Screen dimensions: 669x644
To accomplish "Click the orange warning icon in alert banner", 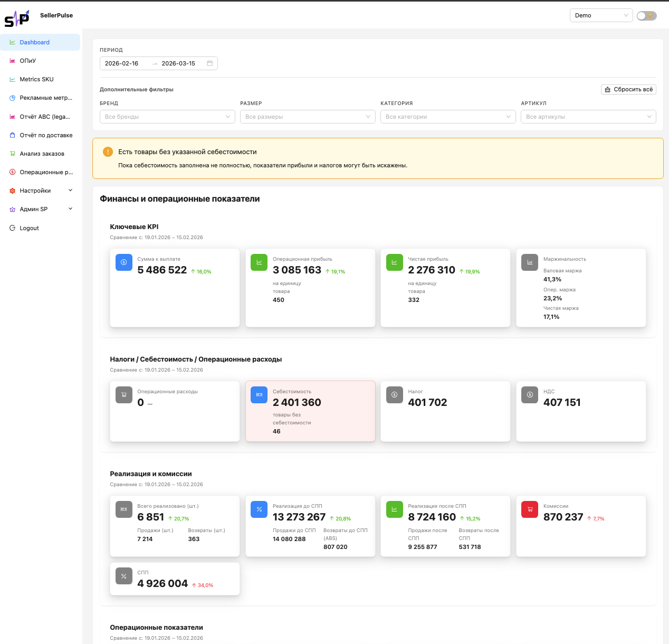I will tap(108, 152).
